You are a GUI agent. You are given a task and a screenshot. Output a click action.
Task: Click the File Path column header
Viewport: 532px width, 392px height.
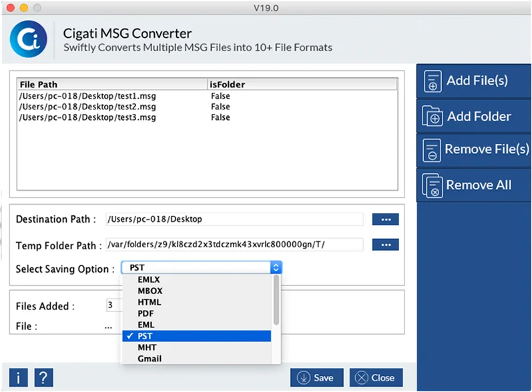tap(112, 85)
